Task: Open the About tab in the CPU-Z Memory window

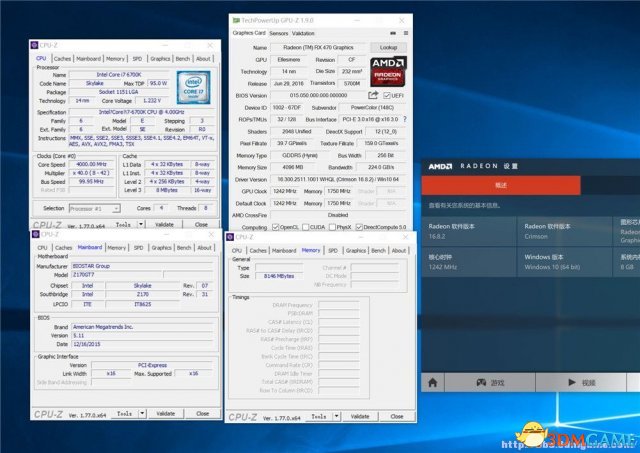Action: (399, 251)
